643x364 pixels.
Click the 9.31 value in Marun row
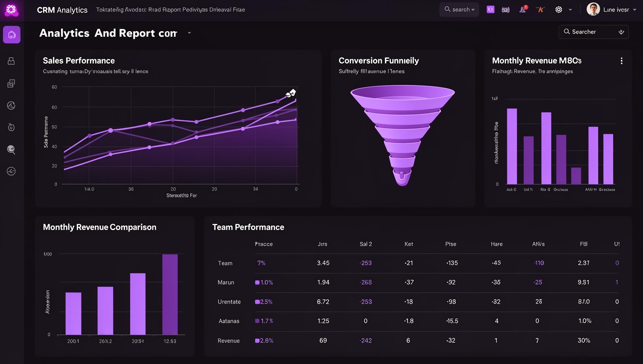click(x=584, y=282)
